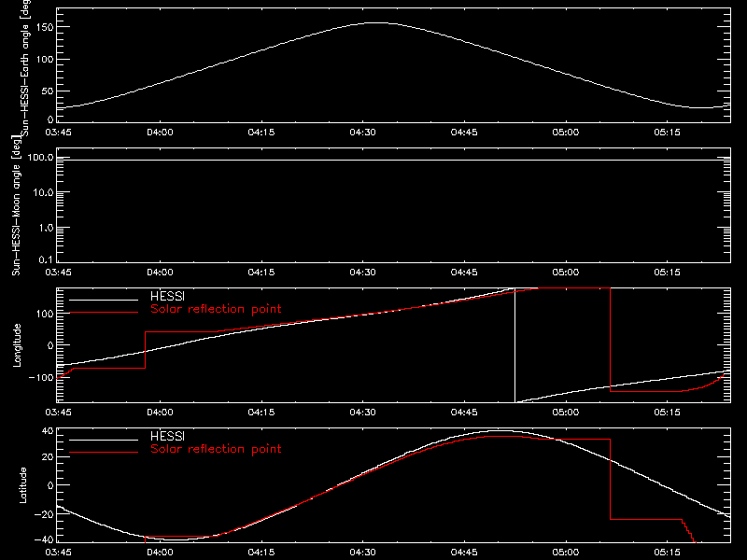Screen dimensions: 747x560
Task: Click the 100.0 tick on Moon angle plot
Action: pos(40,157)
